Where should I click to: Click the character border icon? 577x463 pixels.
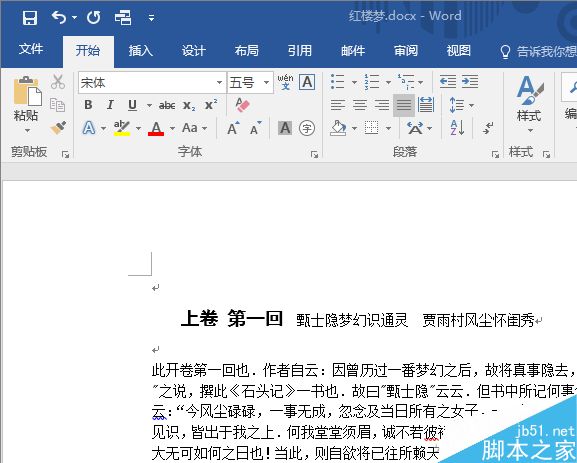click(x=307, y=82)
